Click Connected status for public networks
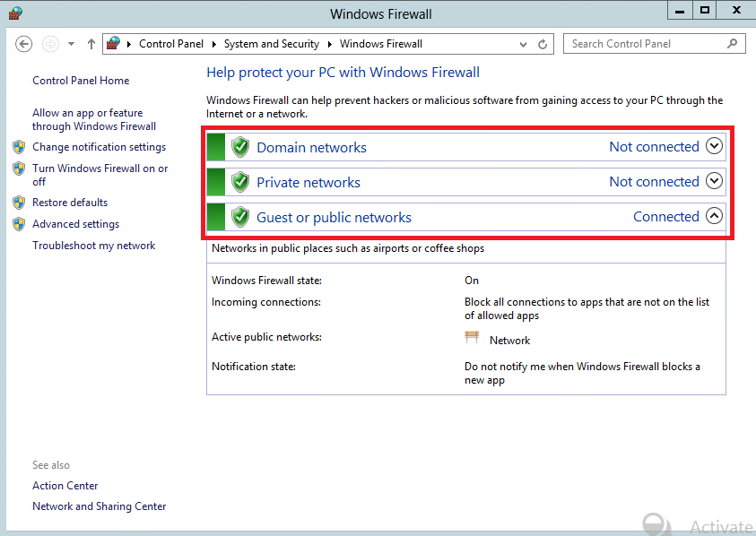The image size is (756, 536). [665, 217]
